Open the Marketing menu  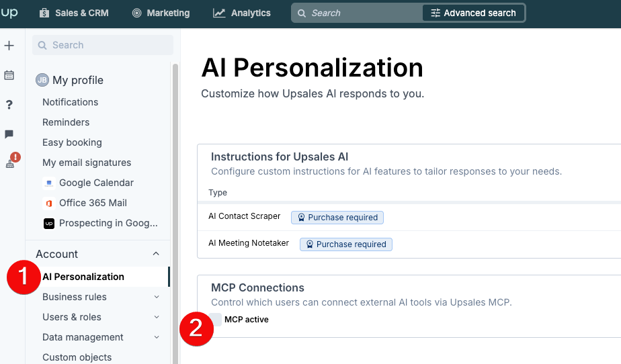[x=161, y=13]
